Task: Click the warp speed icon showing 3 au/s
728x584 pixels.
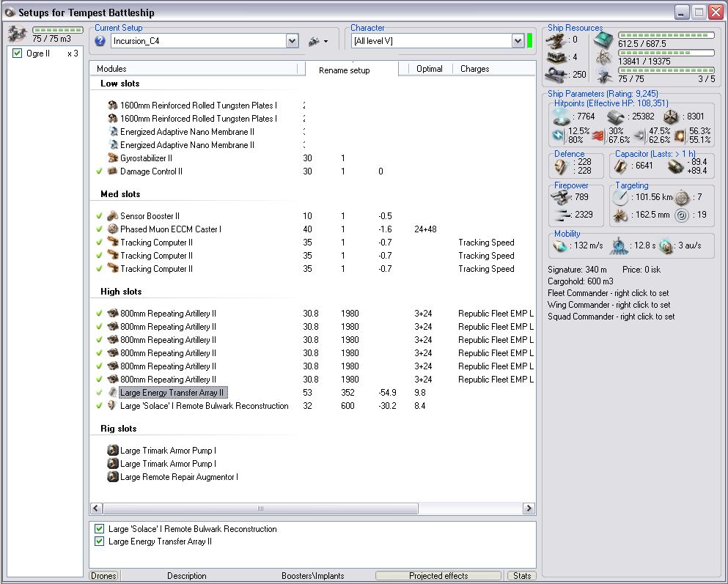Action: point(666,246)
